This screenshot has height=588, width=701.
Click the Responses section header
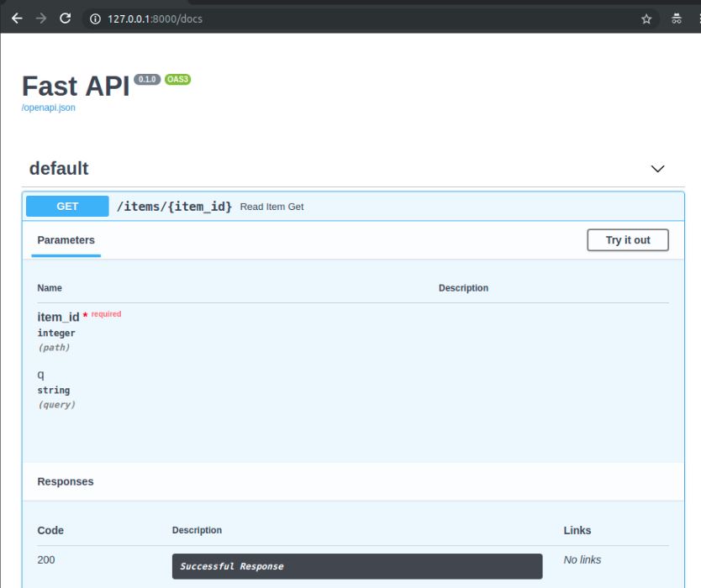[x=66, y=481]
